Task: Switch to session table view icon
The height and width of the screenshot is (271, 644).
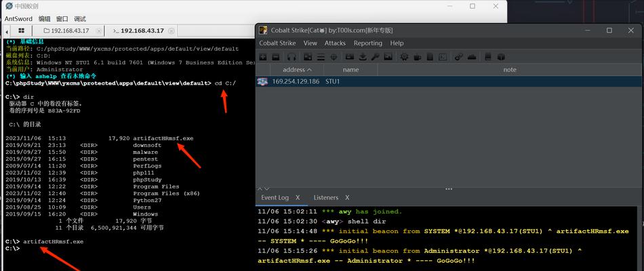Action: pyautogui.click(x=321, y=57)
